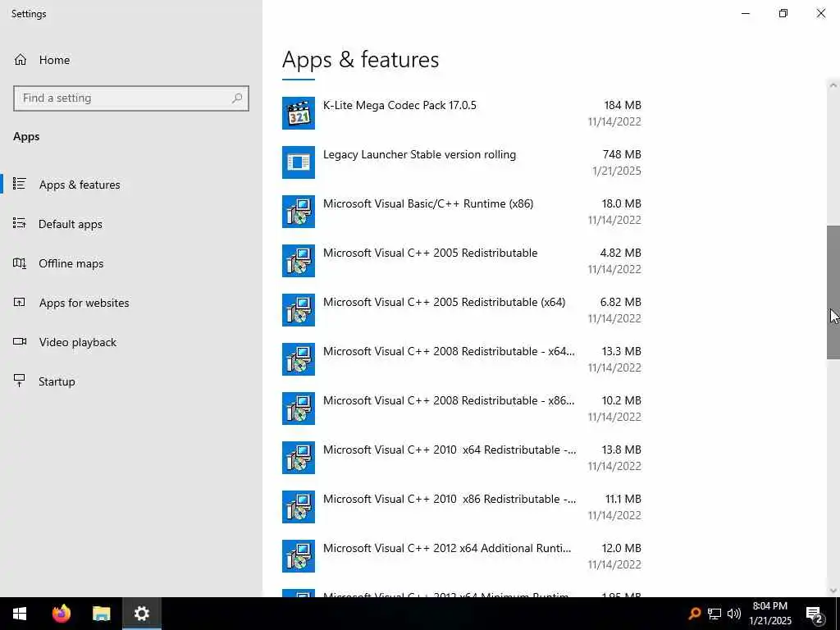Viewport: 840px width, 630px height.
Task: Click the Visual C++ 2005 Redistributable (x64) icon
Action: click(299, 310)
